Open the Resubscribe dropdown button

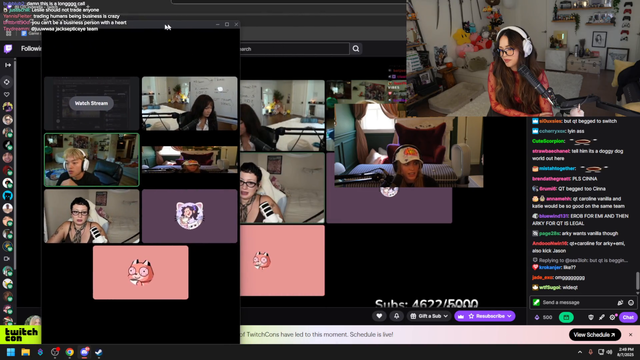[x=484, y=316]
